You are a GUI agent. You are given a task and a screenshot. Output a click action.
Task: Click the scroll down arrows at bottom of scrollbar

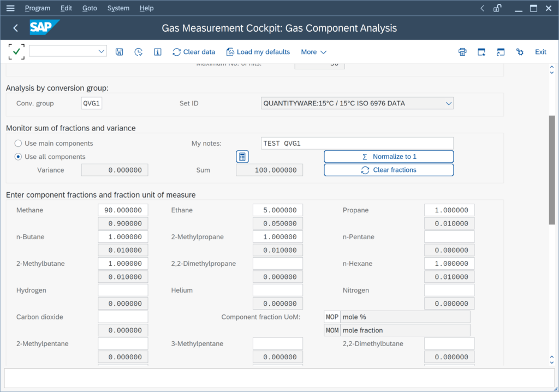click(552, 360)
